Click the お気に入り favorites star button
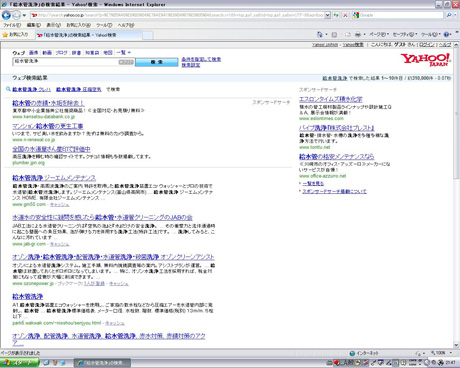460x368 pixels. point(16,35)
